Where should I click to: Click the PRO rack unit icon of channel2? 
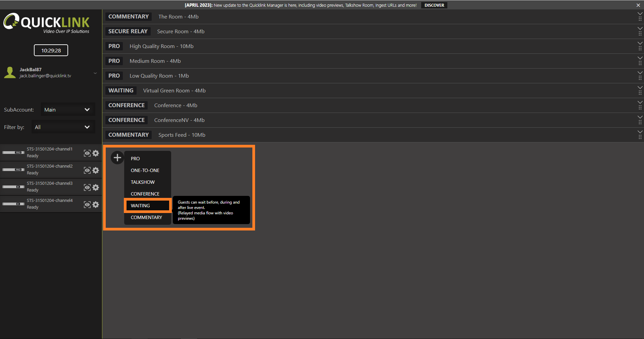[x=13, y=170]
